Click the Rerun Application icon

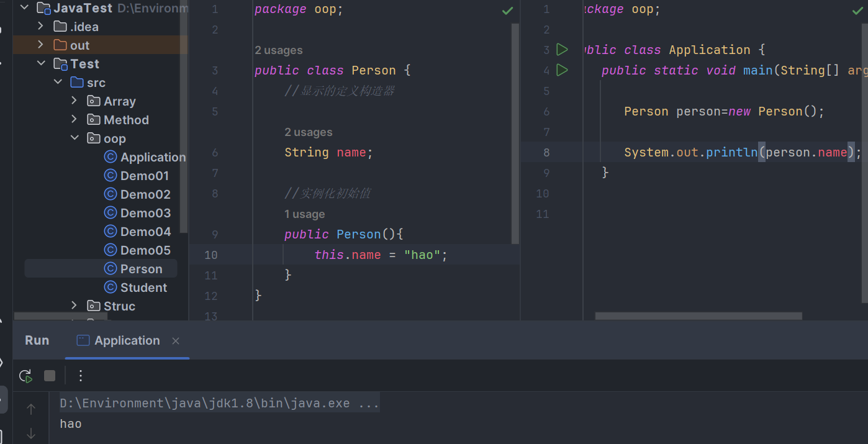pyautogui.click(x=25, y=376)
